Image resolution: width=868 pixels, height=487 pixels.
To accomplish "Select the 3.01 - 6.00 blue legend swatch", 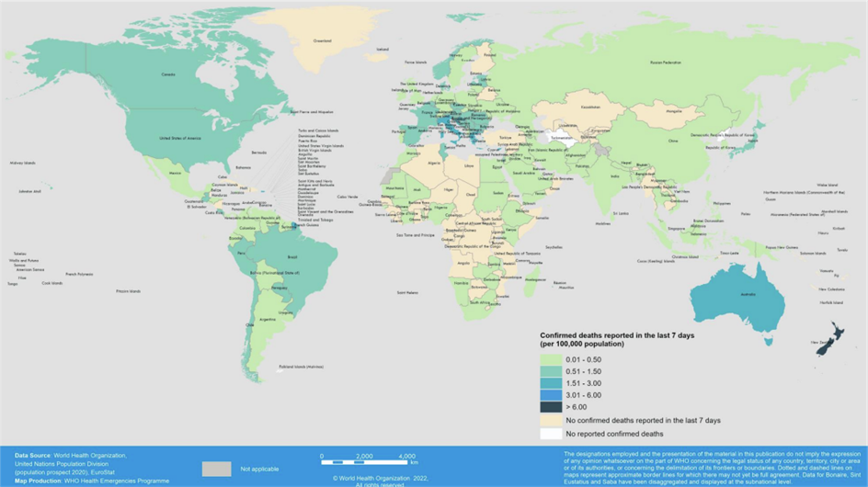I will coord(550,395).
